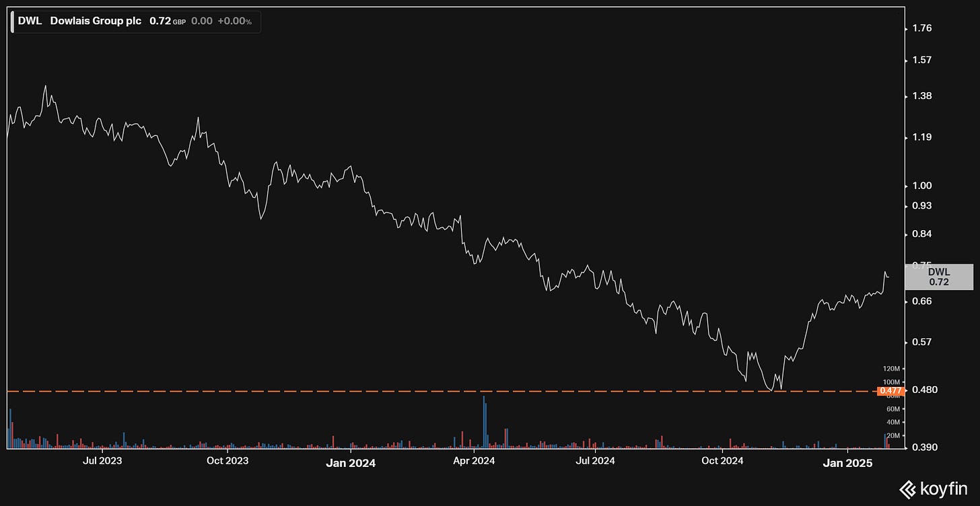
Task: Click the orange 0.477 price line label
Action: point(890,391)
